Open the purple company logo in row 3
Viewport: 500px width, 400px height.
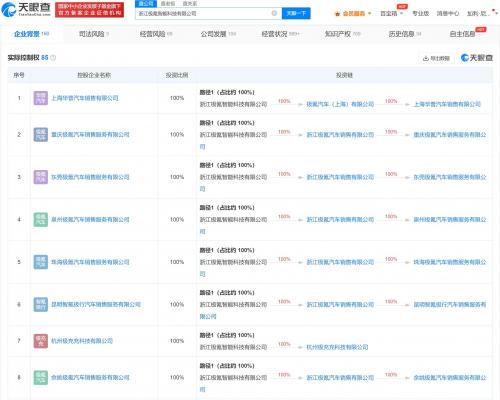[41, 177]
